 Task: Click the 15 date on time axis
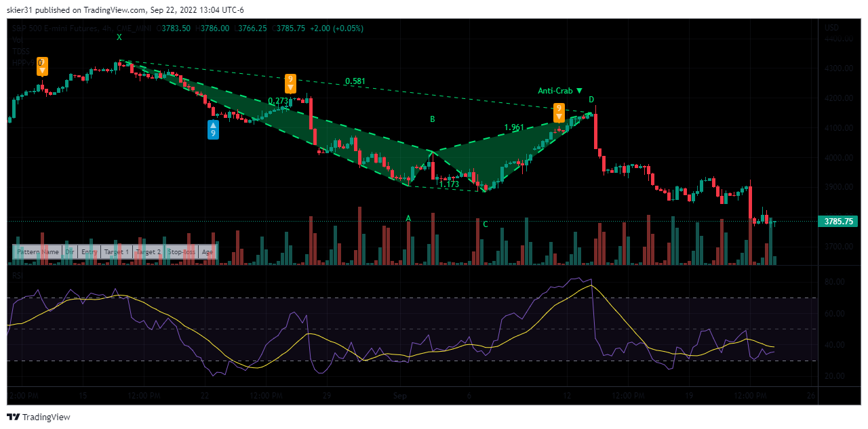[x=83, y=396]
